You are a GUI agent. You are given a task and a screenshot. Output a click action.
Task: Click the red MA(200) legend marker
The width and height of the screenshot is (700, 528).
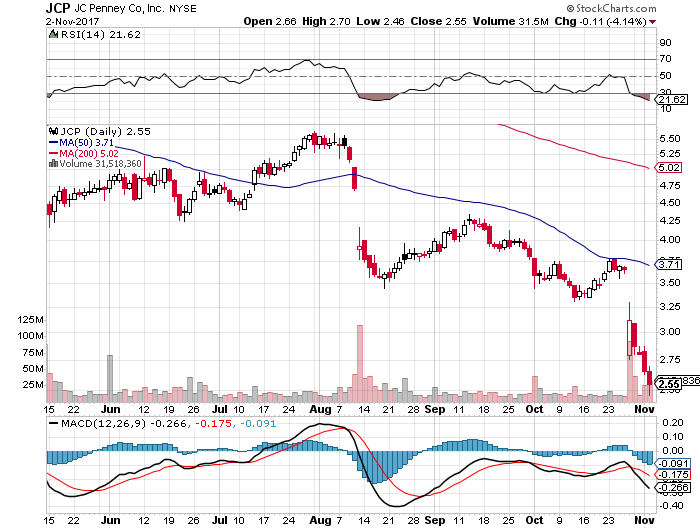pos(51,155)
